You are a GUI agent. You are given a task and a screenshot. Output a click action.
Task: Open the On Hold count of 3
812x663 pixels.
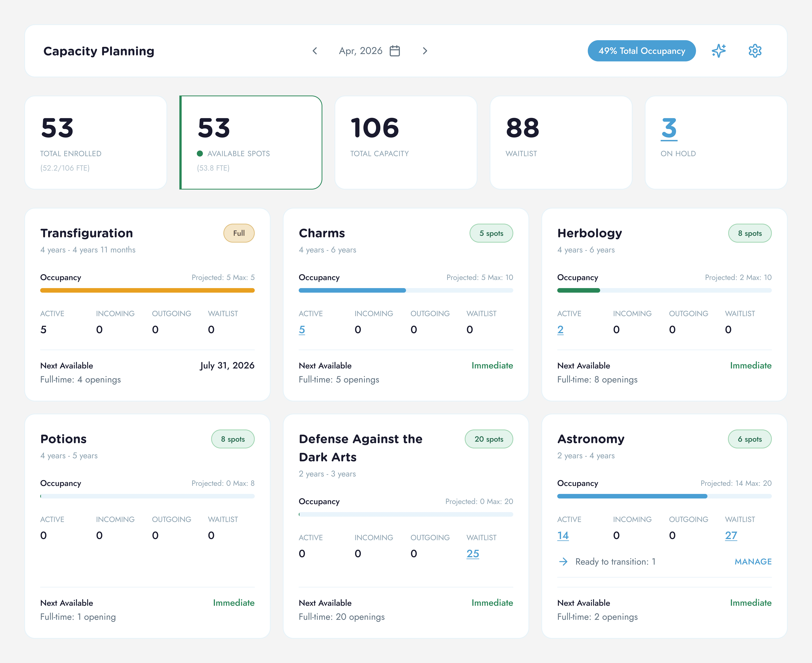(x=669, y=128)
